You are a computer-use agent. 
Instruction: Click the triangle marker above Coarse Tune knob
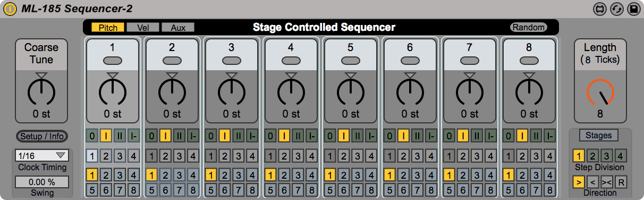(x=42, y=75)
